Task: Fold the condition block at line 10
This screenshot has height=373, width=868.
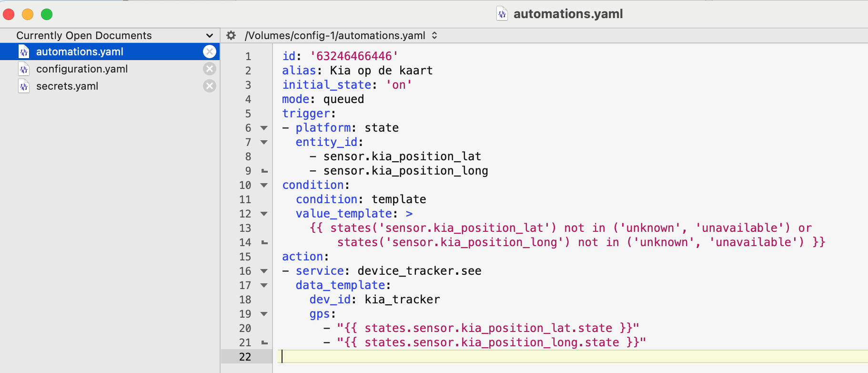Action: [264, 185]
